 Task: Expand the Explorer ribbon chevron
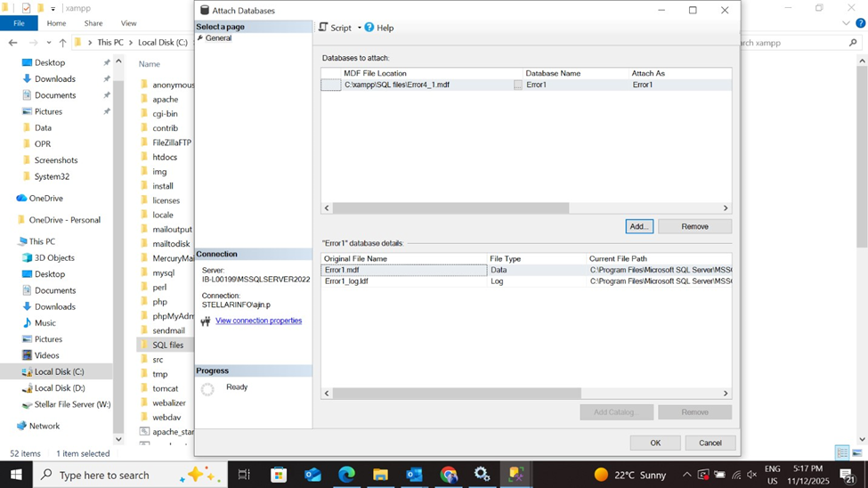[x=846, y=24]
